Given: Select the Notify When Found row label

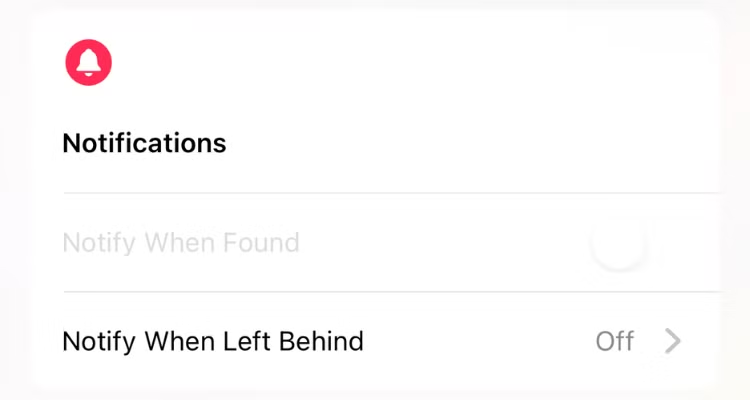Looking at the screenshot, I should point(181,243).
